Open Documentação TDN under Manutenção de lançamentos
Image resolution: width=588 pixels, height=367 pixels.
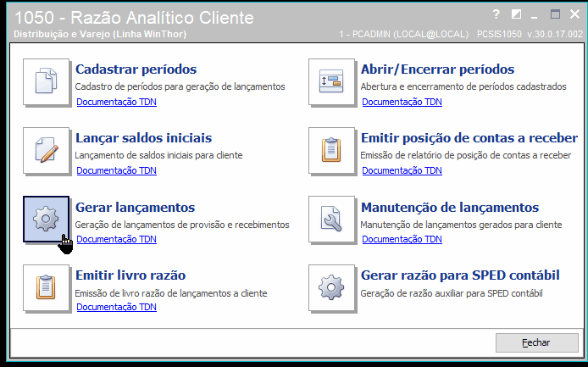pos(402,239)
